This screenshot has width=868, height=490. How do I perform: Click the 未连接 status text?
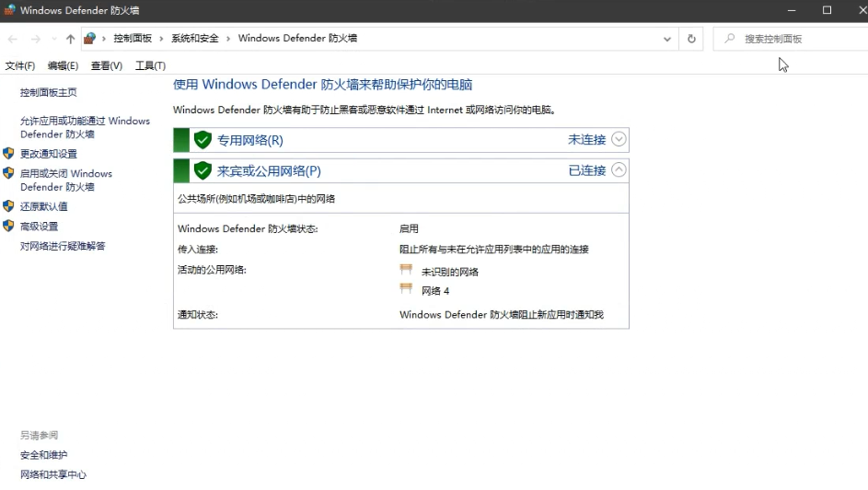[586, 139]
